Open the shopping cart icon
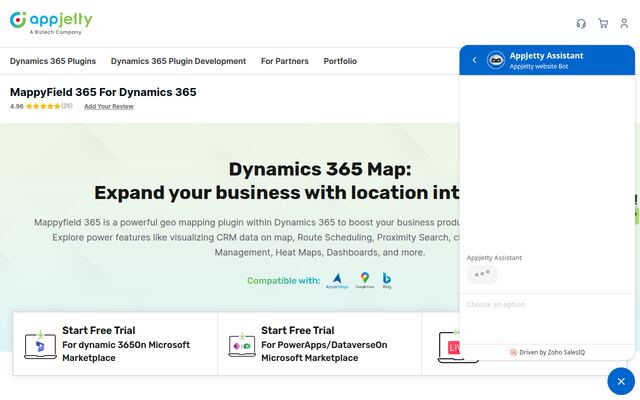This screenshot has width=640, height=400. pyautogui.click(x=603, y=23)
